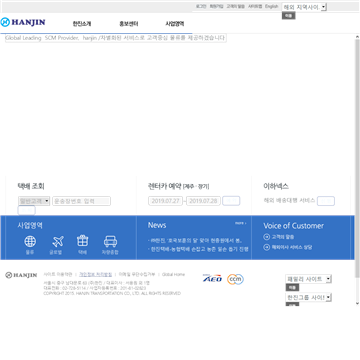Click the arrow icon beside 고객의 말씀
360x360 pixels.
[266, 237]
